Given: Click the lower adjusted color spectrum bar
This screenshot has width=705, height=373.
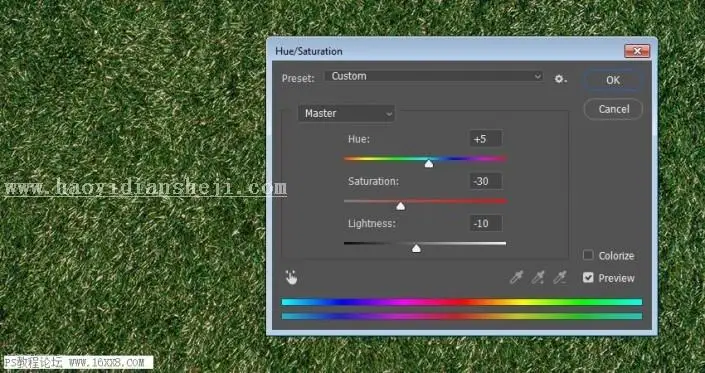Looking at the screenshot, I should 462,316.
